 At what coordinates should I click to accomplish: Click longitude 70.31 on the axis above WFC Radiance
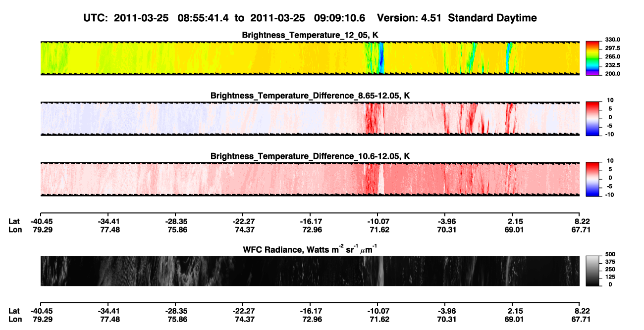(447, 230)
